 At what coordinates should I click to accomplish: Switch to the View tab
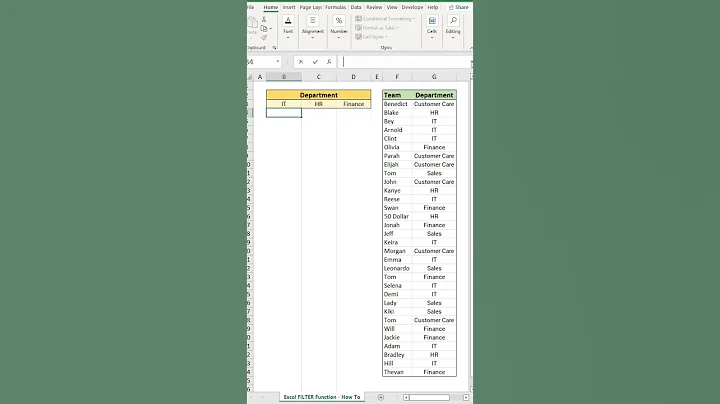coord(392,7)
